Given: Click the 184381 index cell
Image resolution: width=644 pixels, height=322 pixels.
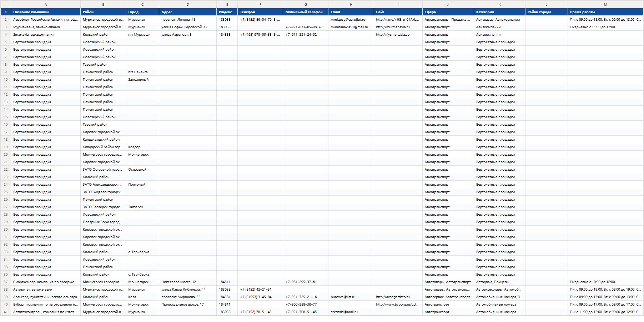Looking at the screenshot, I should (227, 297).
